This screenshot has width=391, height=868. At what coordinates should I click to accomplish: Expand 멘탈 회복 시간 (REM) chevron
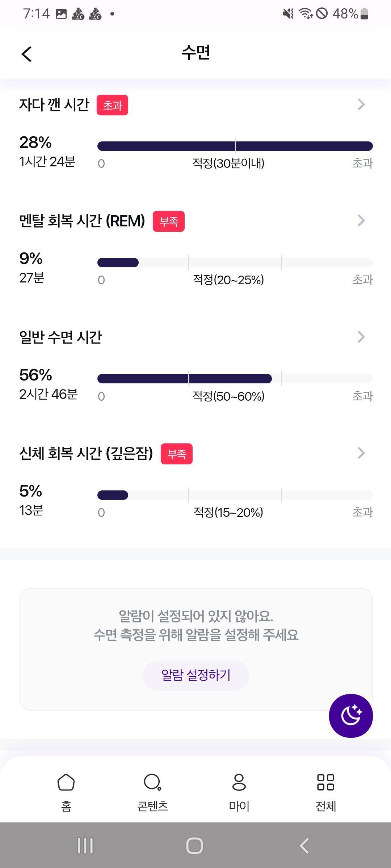coord(361,221)
